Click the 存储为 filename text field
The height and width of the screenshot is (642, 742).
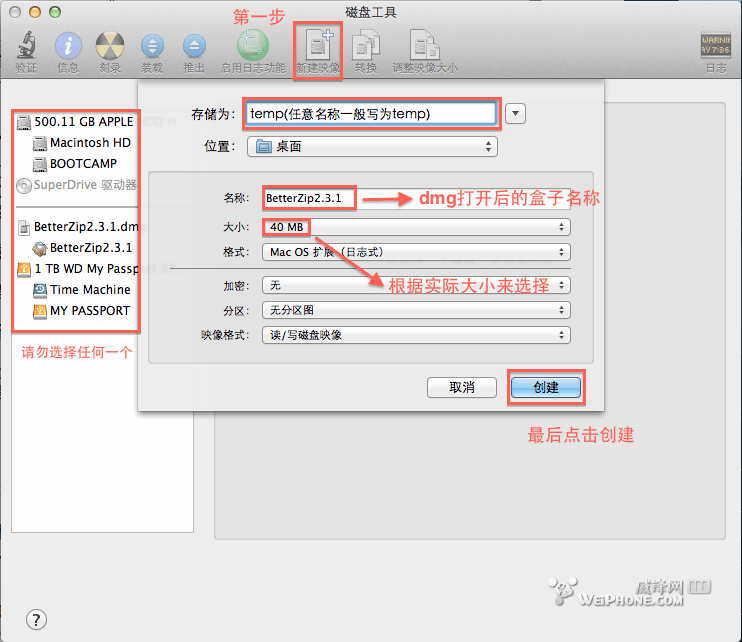(x=370, y=113)
